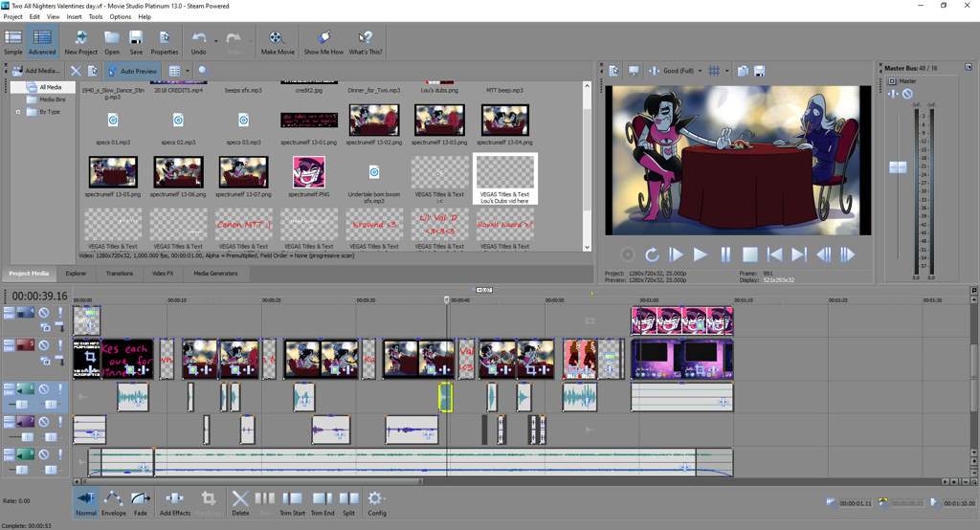Mute the highlighted audio track

click(x=44, y=389)
